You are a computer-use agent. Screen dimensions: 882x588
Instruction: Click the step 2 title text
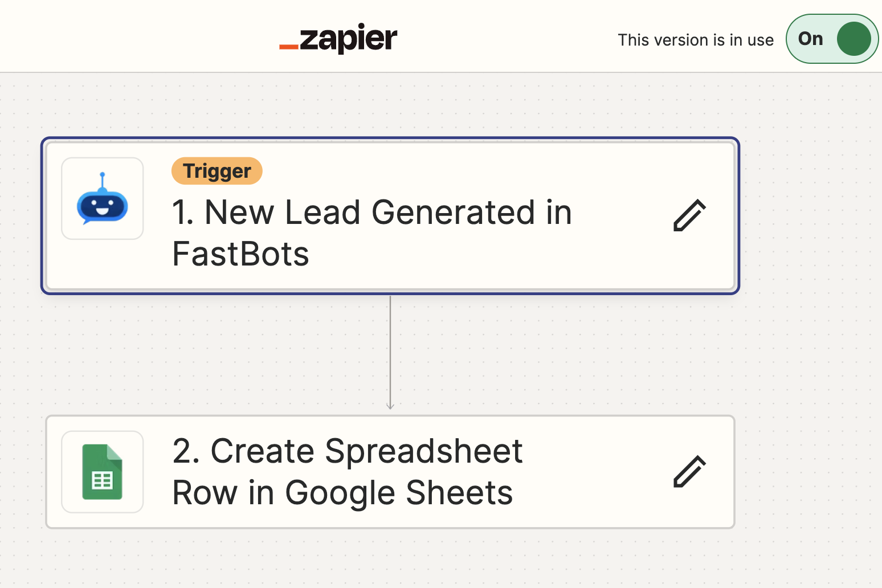[x=348, y=472]
